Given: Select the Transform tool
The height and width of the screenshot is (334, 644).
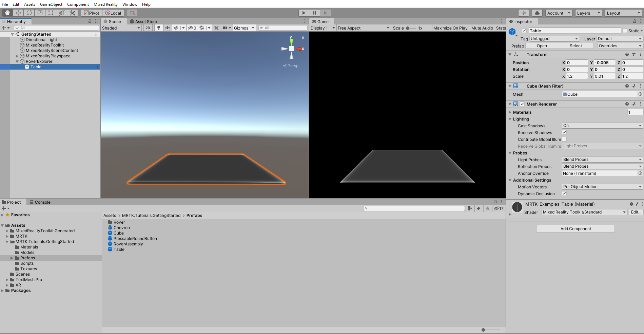Looking at the screenshot, I should tap(62, 13).
